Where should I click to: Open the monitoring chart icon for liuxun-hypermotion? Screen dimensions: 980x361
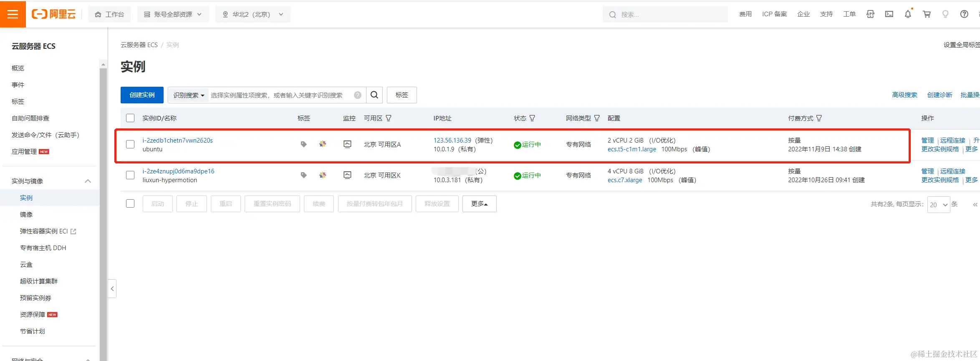[x=347, y=175]
